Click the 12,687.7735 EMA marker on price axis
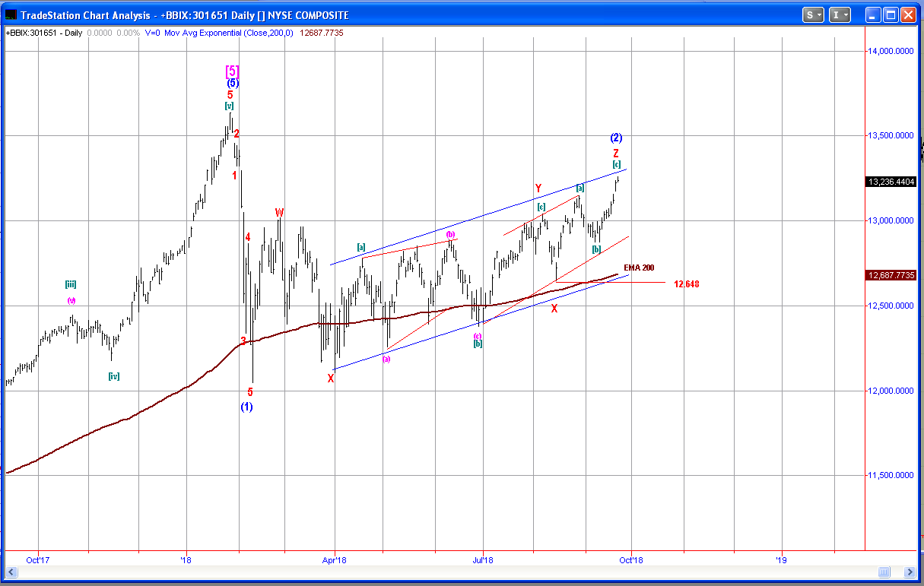Image resolution: width=924 pixels, height=586 pixels. pos(891,275)
